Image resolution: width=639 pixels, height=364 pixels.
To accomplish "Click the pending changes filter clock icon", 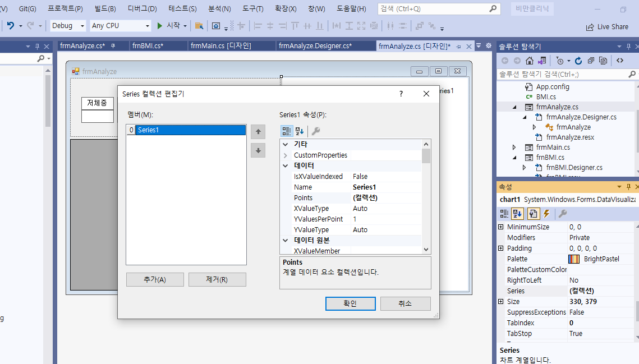I will 560,61.
